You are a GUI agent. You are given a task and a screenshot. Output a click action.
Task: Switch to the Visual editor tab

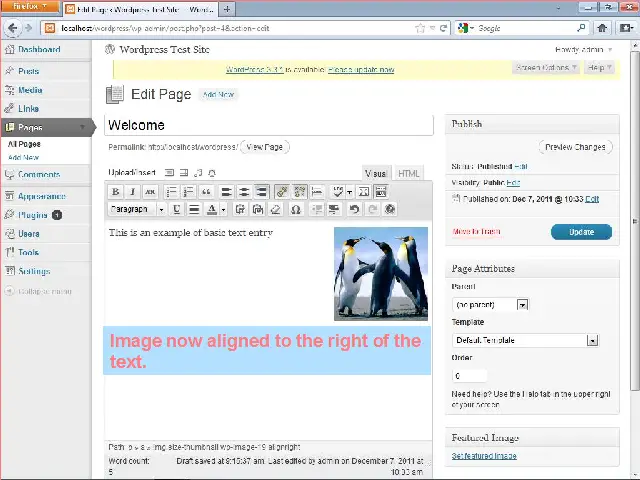(x=376, y=173)
